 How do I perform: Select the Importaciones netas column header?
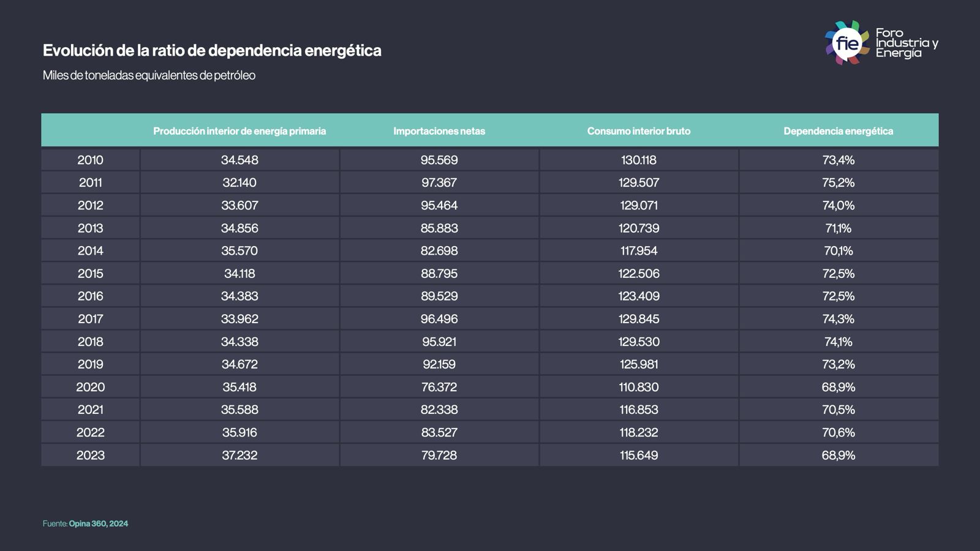(439, 131)
